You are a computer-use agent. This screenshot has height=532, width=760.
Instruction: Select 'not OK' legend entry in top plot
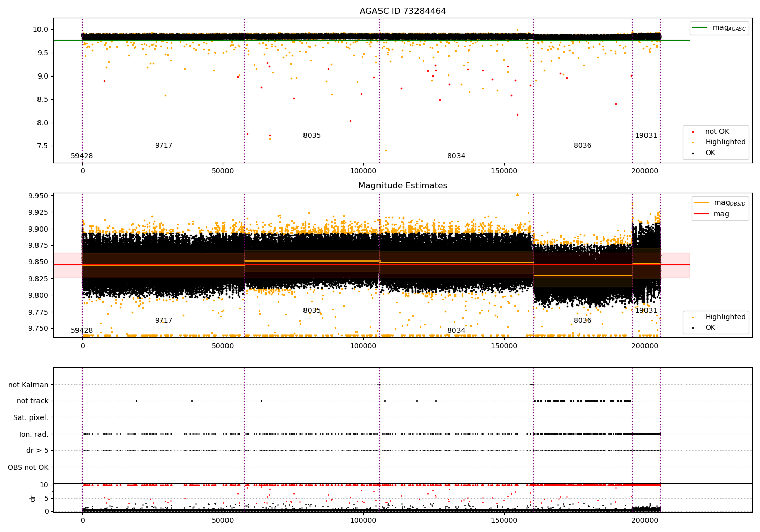point(717,132)
